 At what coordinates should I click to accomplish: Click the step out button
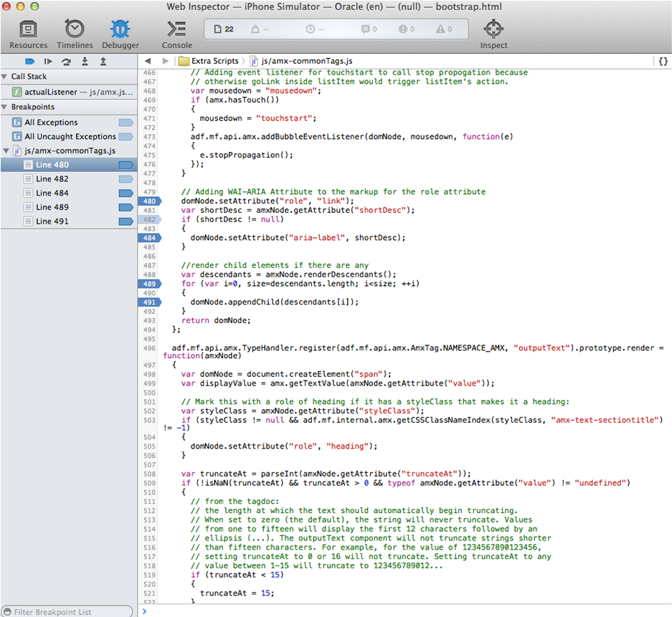103,62
